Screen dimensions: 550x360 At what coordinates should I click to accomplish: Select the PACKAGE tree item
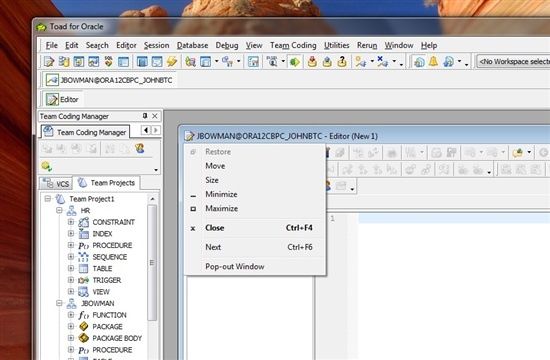pos(107,326)
